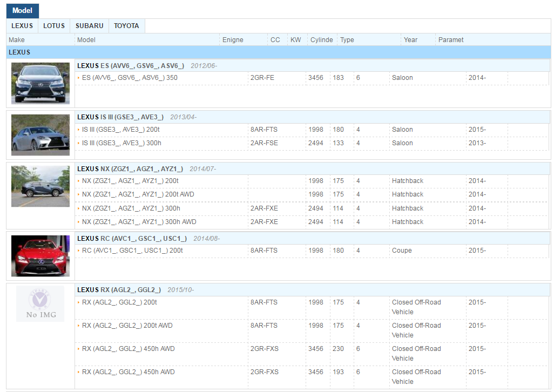Screen dimensions: 554x392
Task: Open the RX 450h AWD model with 230 KW
Action: (129, 349)
